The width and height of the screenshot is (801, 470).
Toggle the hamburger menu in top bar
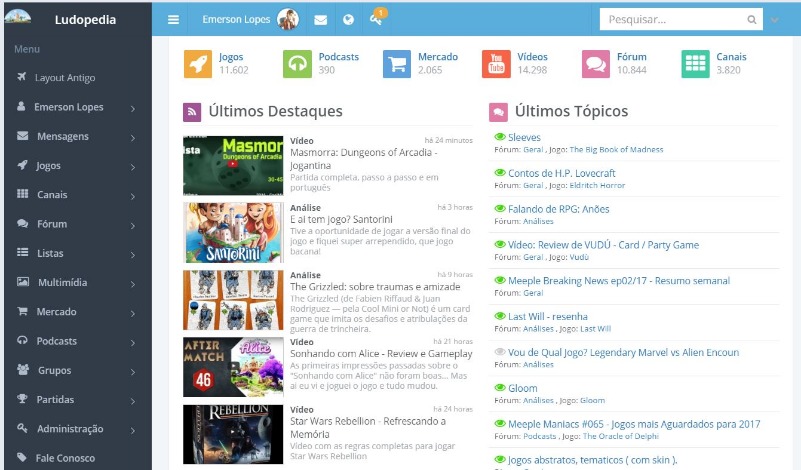[173, 19]
